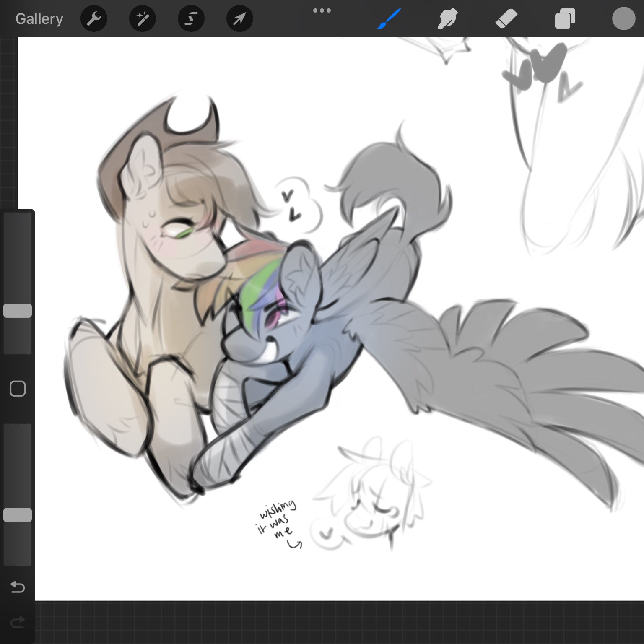Open the Actions wrench menu
The image size is (644, 644).
(x=94, y=19)
